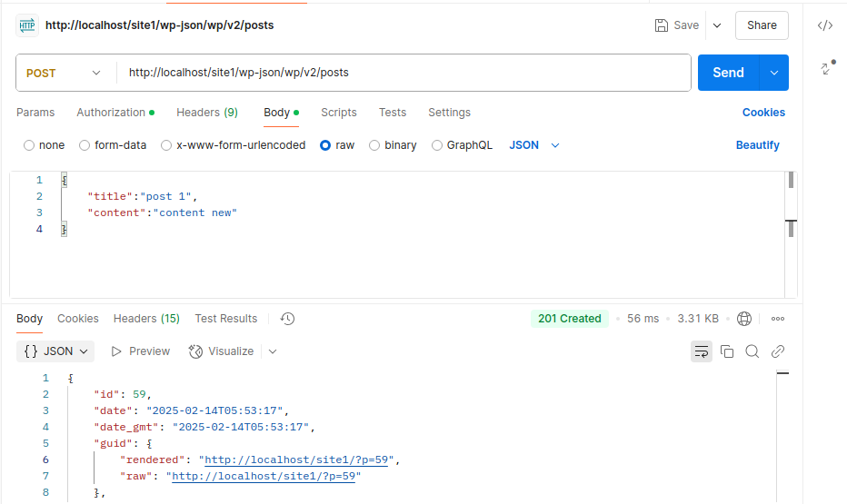Expand the JSON body format dropdown
Screen dimensions: 847x504
point(534,145)
